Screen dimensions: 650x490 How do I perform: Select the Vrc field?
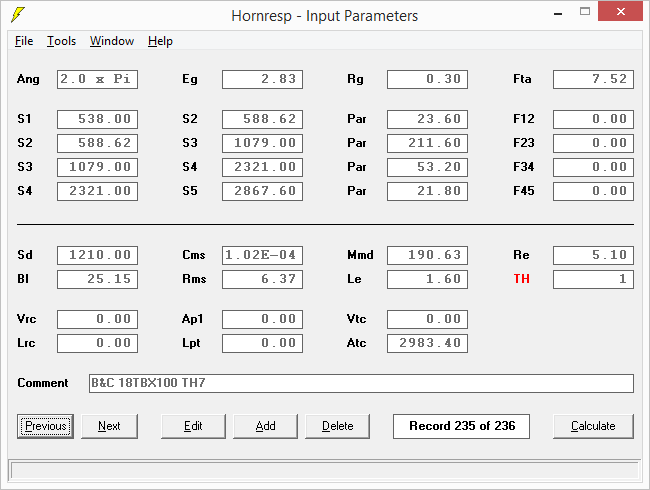point(97,319)
